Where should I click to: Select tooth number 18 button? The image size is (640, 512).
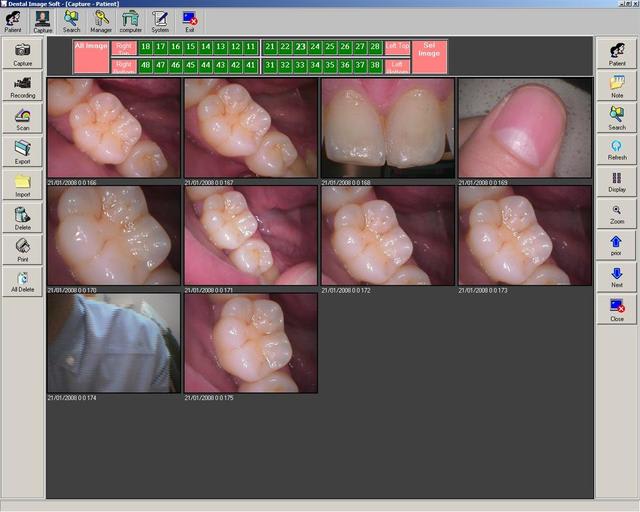click(x=146, y=47)
